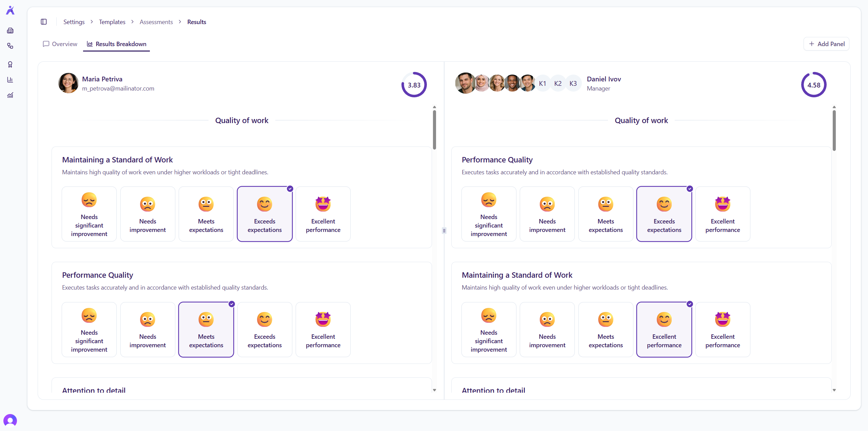Click the left Quality of work heading
This screenshot has width=868, height=431.
(242, 120)
